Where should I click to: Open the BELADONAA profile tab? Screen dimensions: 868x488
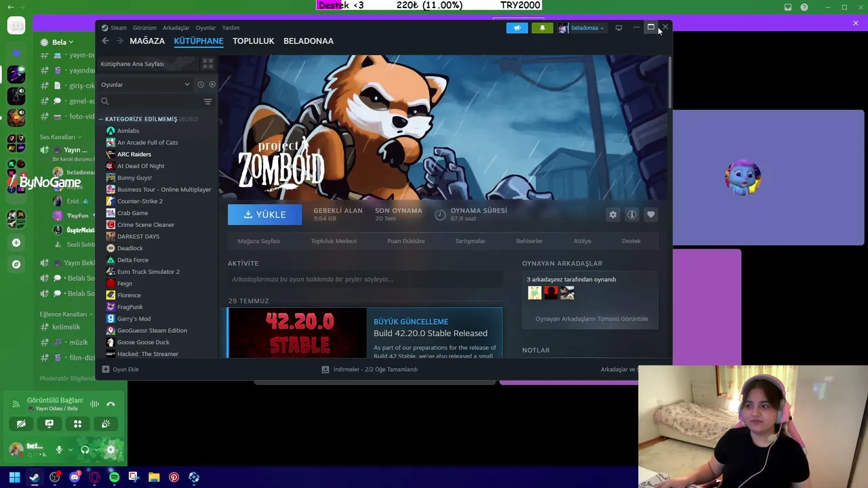tap(309, 41)
